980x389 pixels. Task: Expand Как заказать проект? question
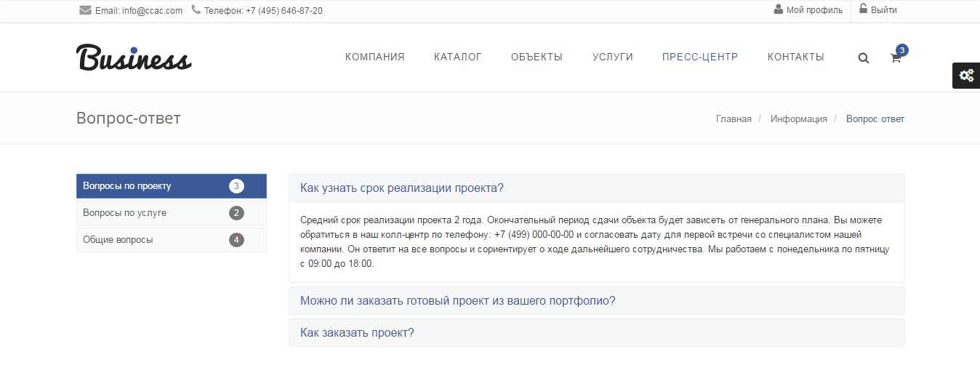click(597, 332)
